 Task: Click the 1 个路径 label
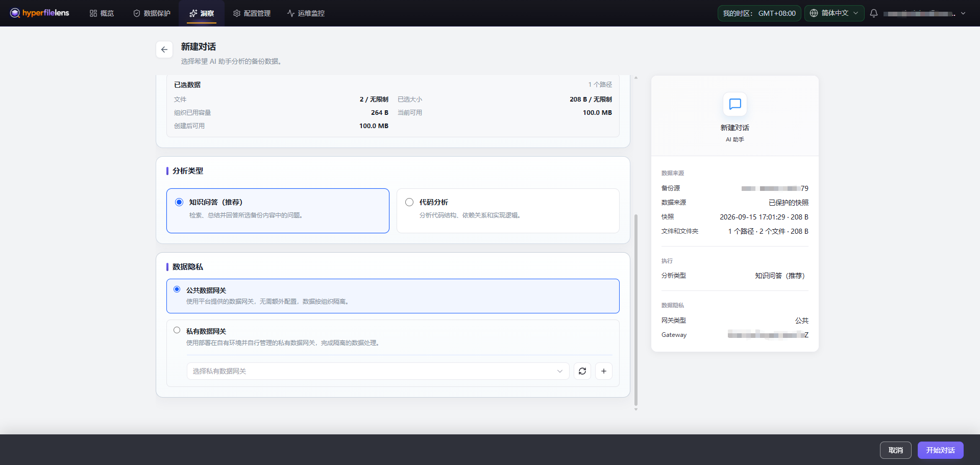click(600, 85)
